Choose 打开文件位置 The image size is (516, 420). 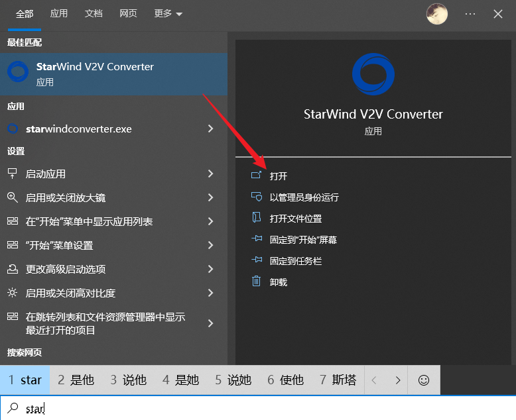[296, 219]
